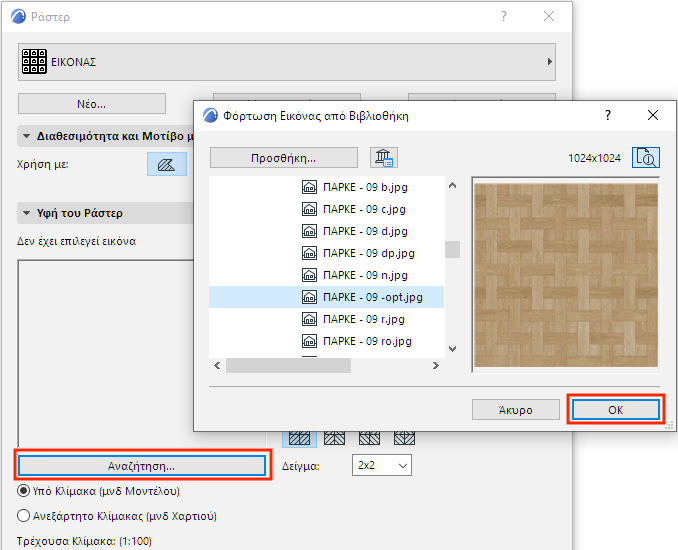Click the icon beside ΠΑΡΚΕ - 09 dp.jpg
This screenshot has width=678, height=550.
[x=309, y=253]
